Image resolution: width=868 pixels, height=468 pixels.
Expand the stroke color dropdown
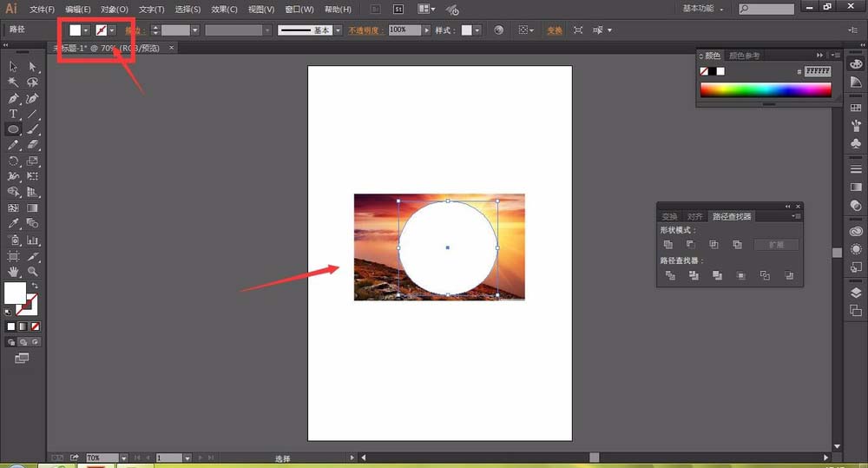(113, 30)
